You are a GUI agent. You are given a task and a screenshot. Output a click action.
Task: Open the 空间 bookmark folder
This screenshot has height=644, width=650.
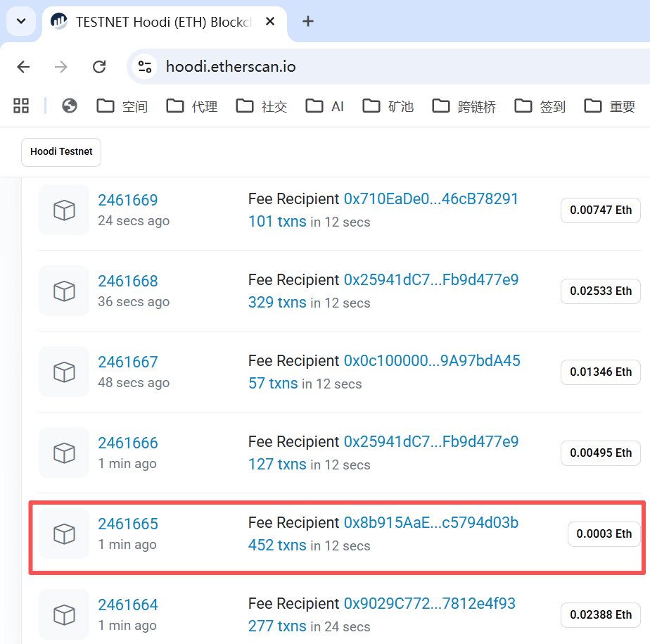(122, 106)
